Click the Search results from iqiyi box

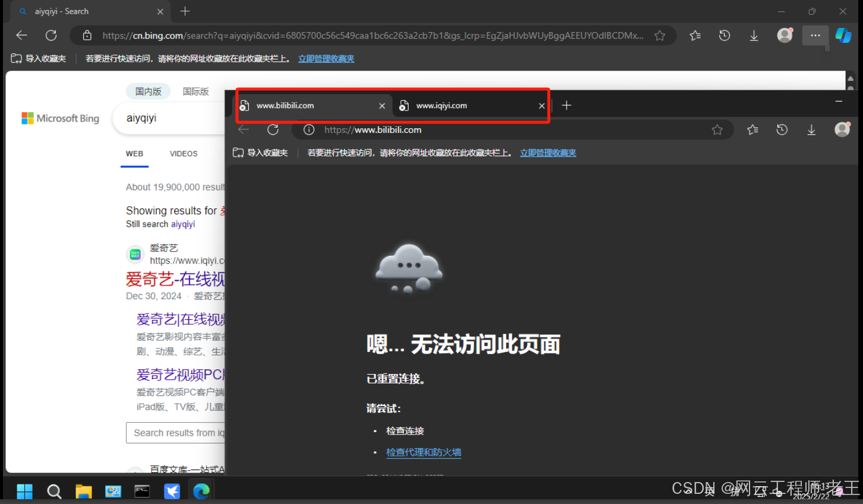click(x=176, y=433)
